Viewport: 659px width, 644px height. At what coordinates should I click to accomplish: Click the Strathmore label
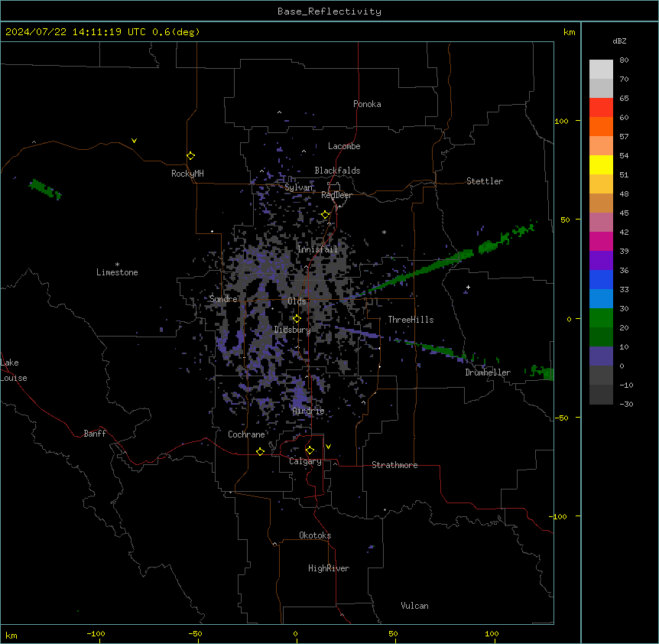(394, 465)
